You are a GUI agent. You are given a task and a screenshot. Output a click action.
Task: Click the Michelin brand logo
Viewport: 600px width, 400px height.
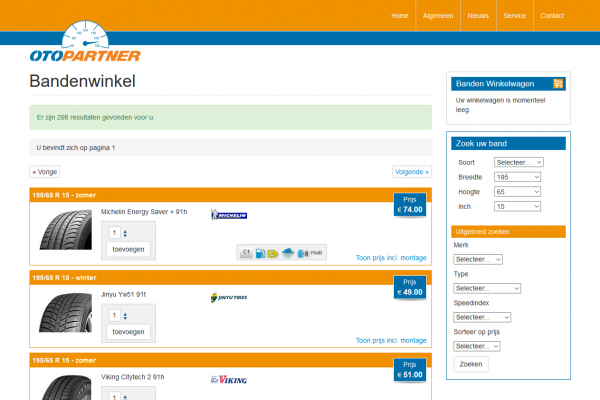(x=229, y=215)
